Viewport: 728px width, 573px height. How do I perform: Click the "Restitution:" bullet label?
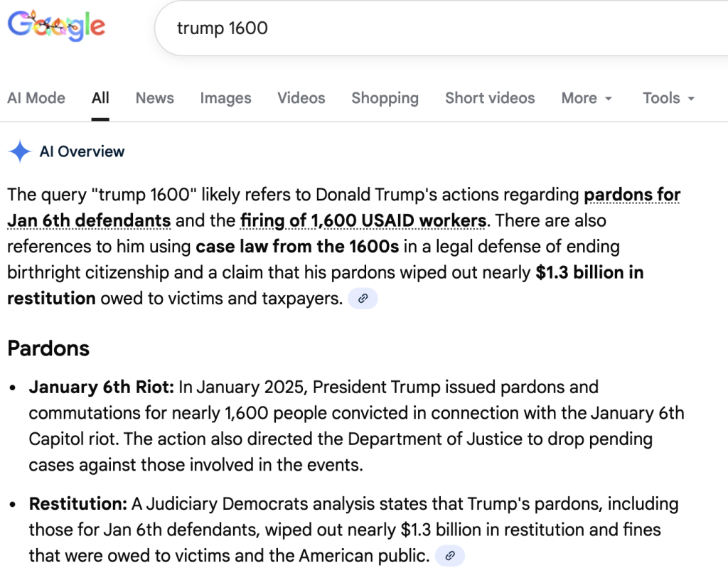click(x=78, y=504)
